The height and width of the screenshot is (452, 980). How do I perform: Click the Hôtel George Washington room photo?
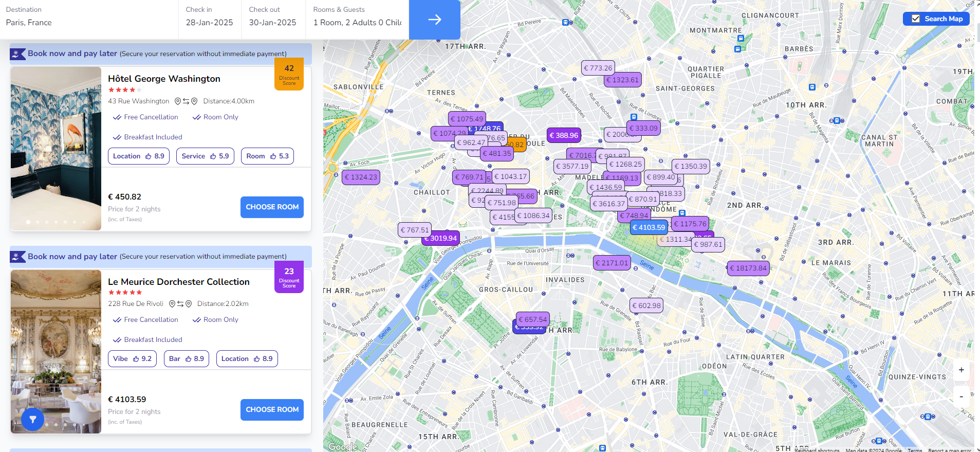click(x=56, y=149)
